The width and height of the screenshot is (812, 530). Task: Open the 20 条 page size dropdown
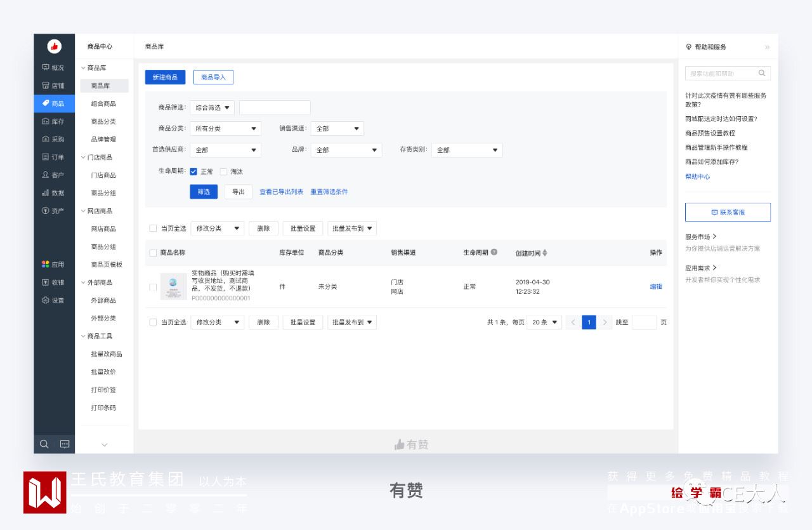coord(544,322)
